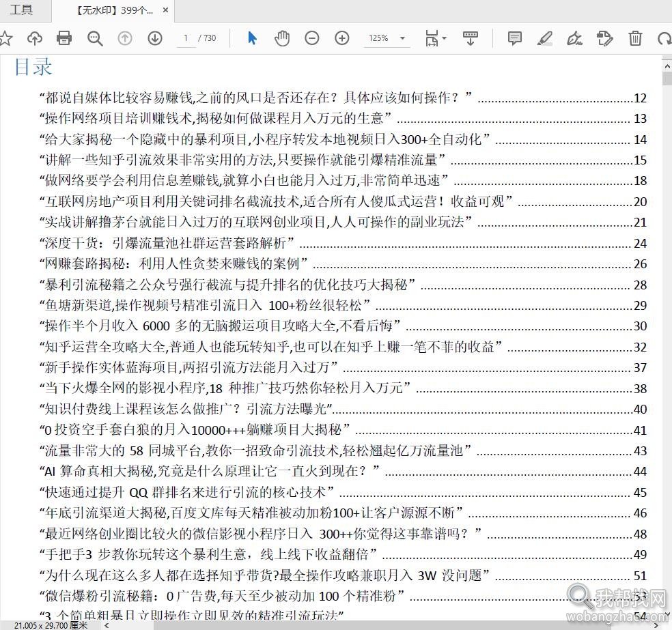
Task: Click the stamp tool icon
Action: 604,38
